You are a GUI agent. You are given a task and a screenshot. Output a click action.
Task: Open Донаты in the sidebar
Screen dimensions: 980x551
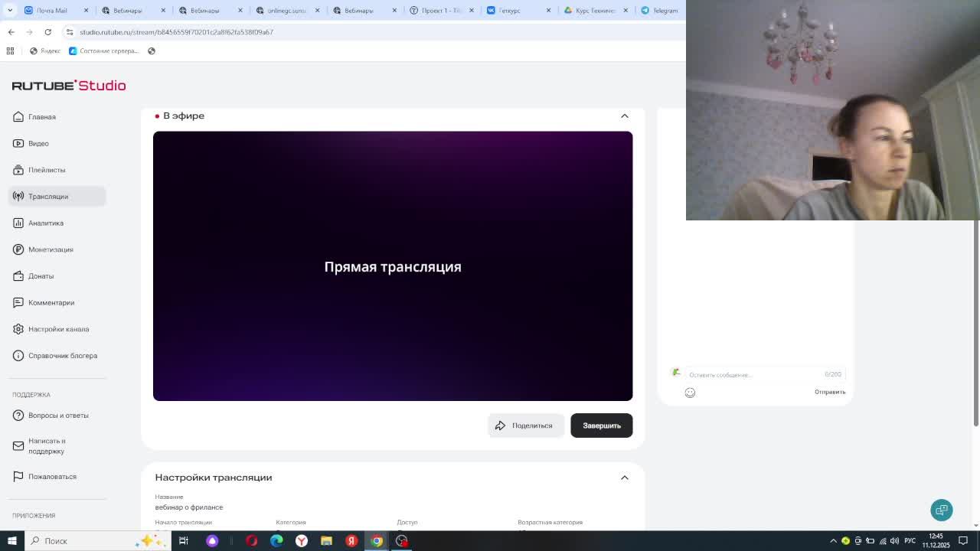coord(41,276)
